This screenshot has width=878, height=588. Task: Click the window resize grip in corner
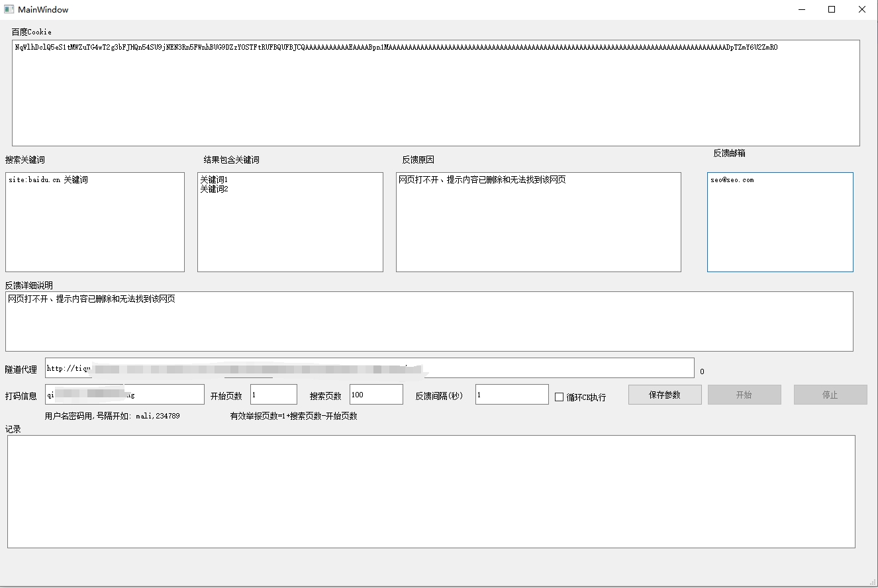coord(872,582)
